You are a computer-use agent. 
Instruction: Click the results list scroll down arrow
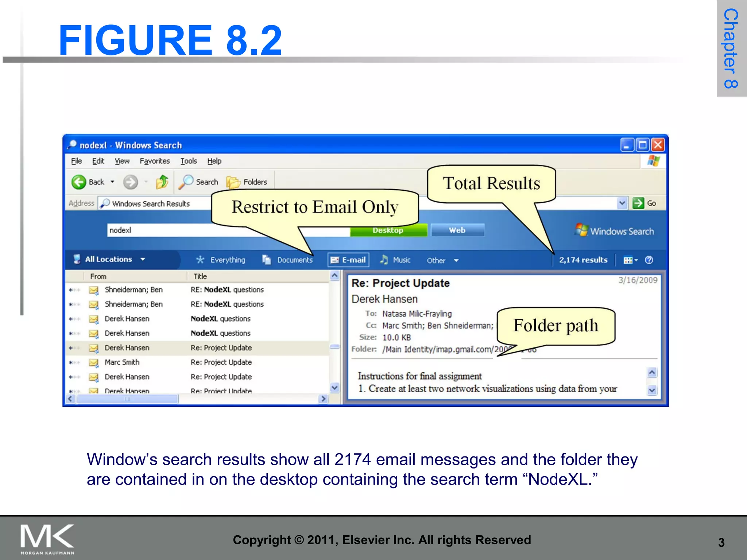334,388
